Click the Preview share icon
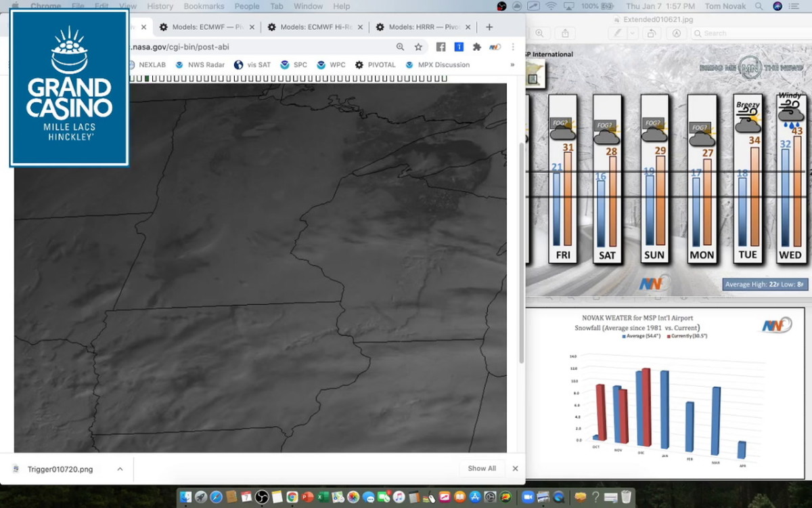Screen dimensions: 812x508 click(565, 33)
